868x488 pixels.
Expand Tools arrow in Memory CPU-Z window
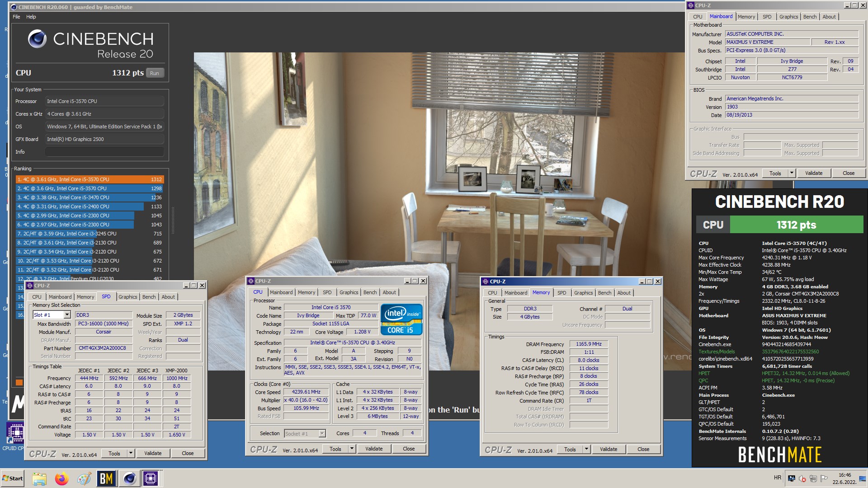point(586,449)
